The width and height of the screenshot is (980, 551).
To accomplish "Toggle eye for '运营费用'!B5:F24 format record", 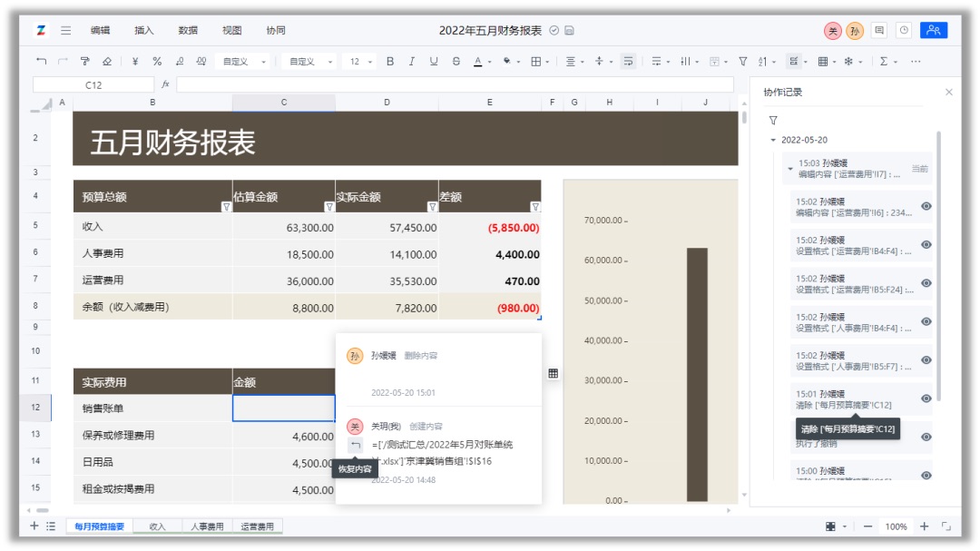I will click(x=926, y=283).
